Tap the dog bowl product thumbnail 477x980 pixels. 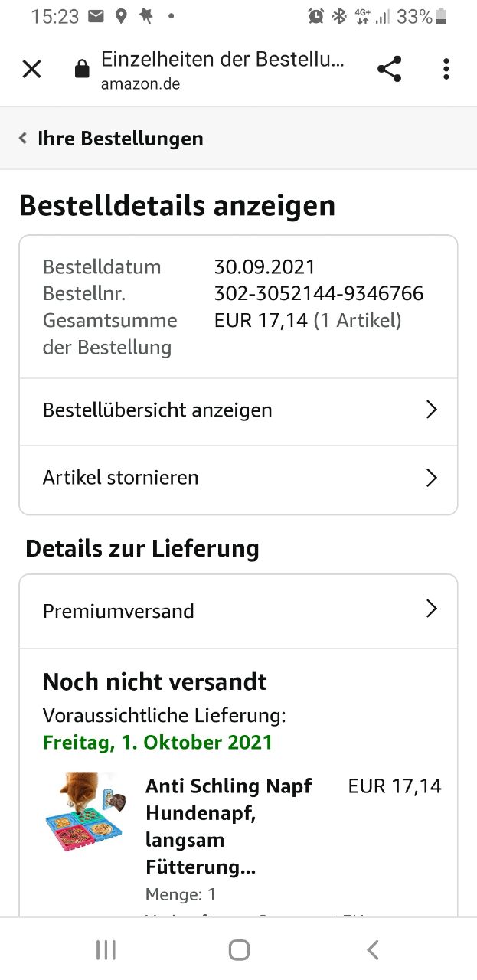coord(84,812)
